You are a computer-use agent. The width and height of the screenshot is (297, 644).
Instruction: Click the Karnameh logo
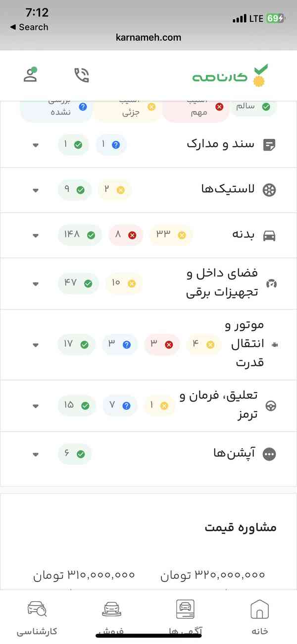point(230,75)
